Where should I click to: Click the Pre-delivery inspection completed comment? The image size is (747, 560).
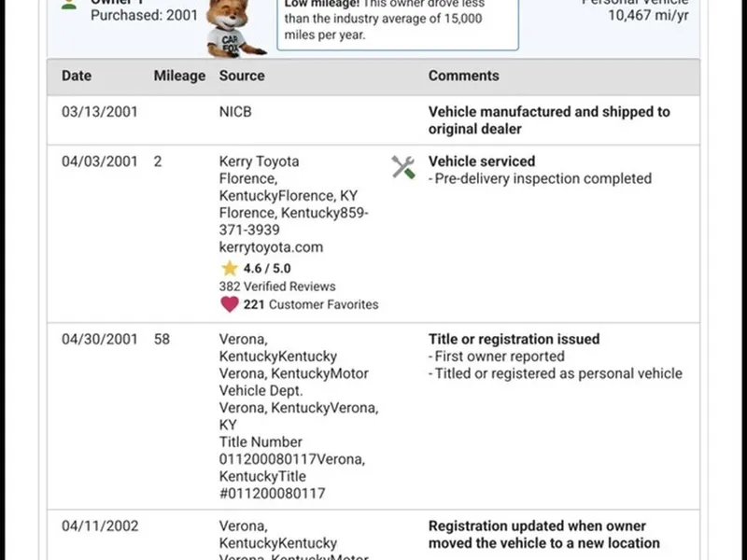(x=542, y=178)
